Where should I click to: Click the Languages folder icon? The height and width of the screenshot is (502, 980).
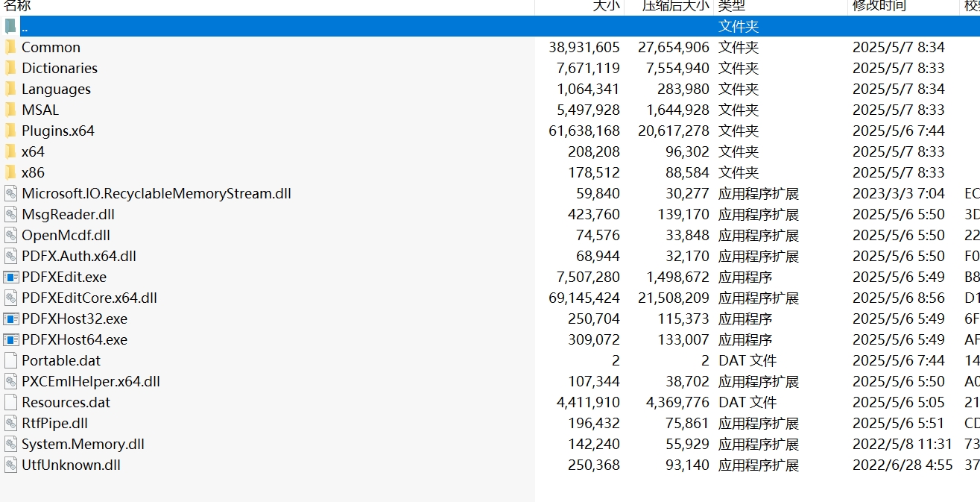coord(10,89)
